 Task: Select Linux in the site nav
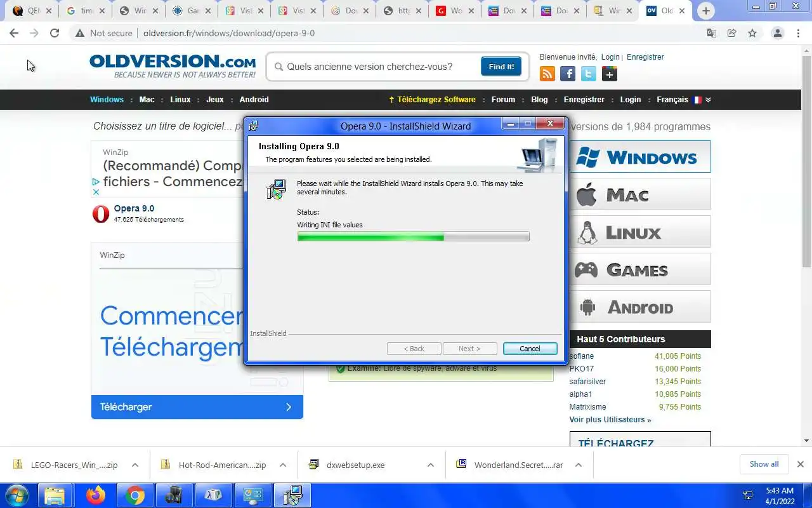(x=180, y=100)
